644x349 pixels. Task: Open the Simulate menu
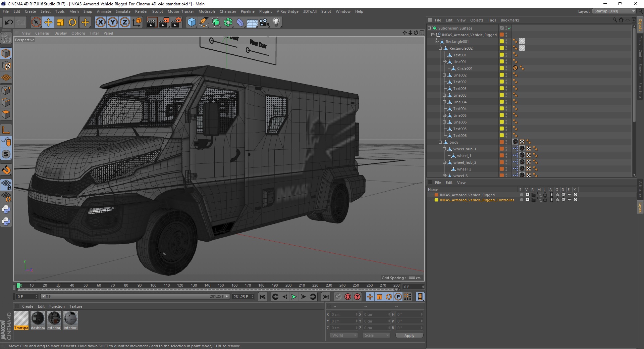pyautogui.click(x=123, y=11)
